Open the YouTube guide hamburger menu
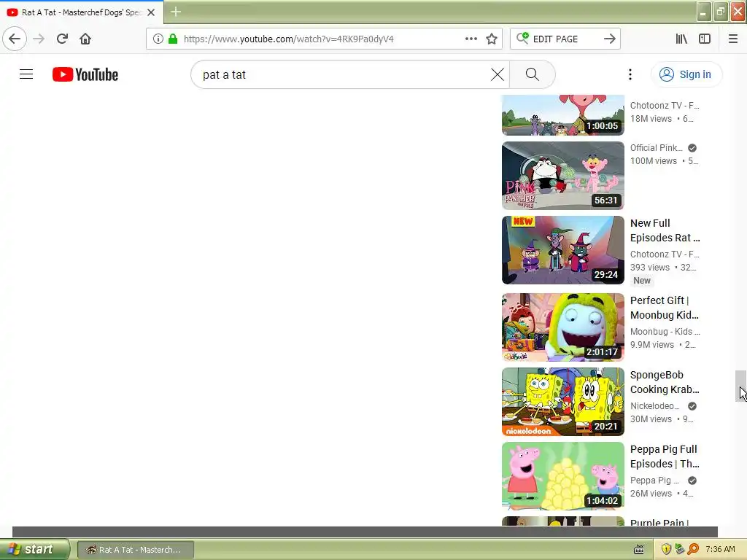The width and height of the screenshot is (747, 560). (26, 74)
